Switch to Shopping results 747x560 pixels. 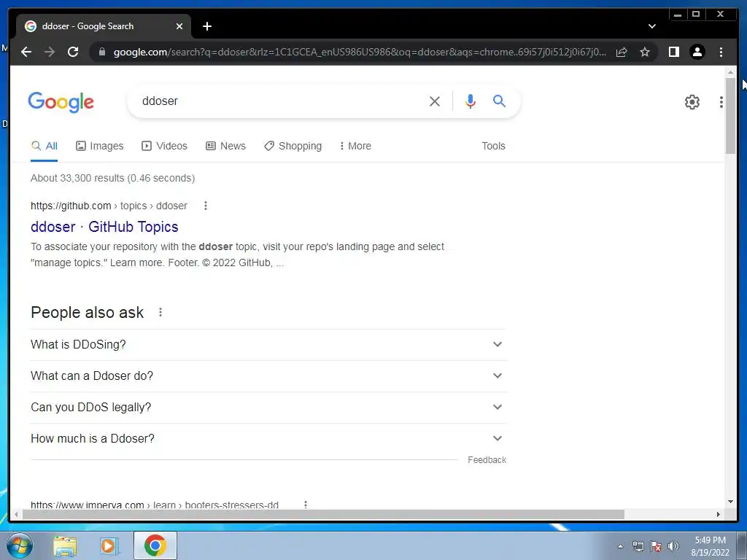pyautogui.click(x=293, y=146)
